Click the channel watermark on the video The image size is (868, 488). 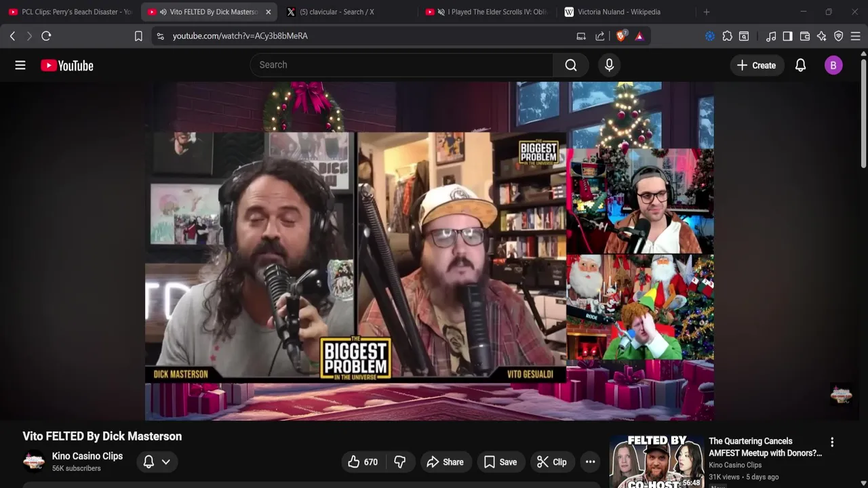click(841, 395)
